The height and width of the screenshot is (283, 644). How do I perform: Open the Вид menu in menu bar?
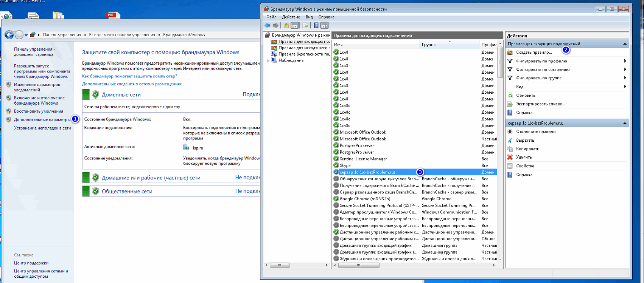(x=309, y=17)
